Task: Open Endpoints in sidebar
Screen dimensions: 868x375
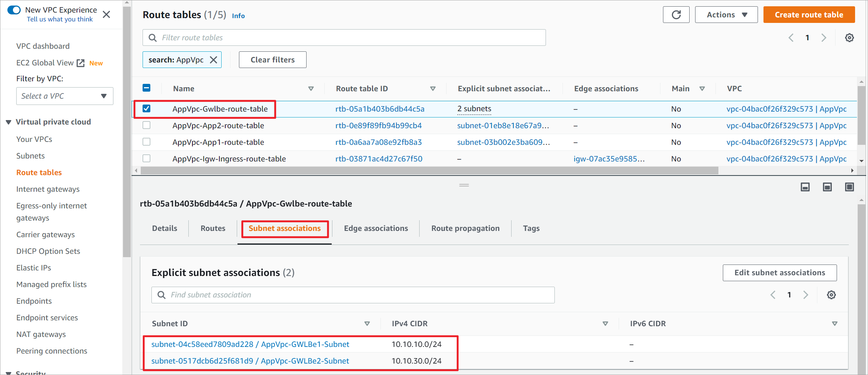Action: tap(34, 301)
